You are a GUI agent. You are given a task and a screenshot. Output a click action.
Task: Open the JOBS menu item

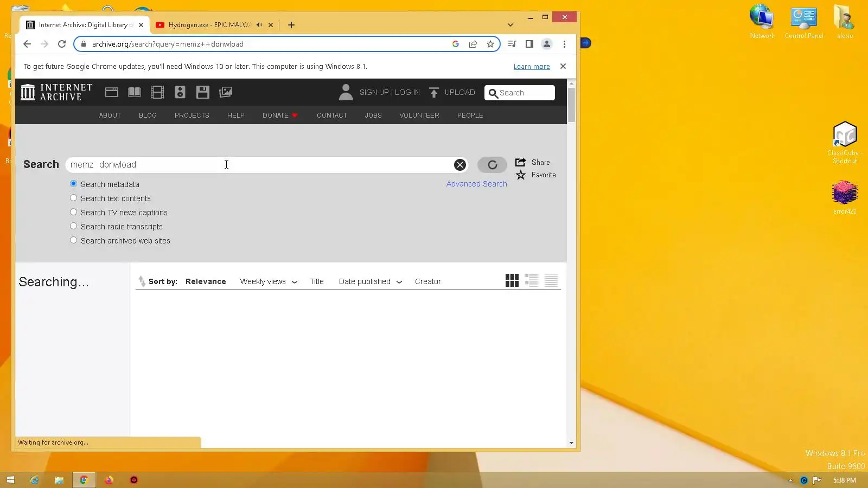tap(373, 115)
